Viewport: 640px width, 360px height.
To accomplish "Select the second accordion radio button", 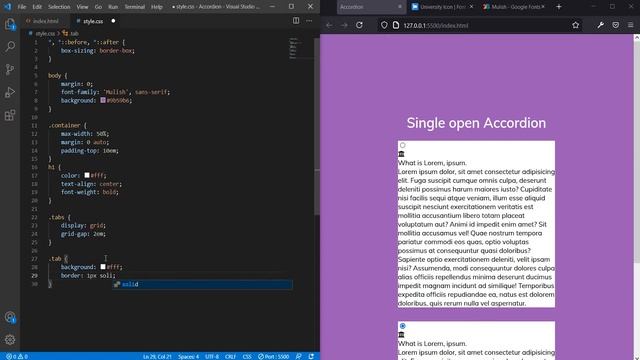I will [402, 326].
